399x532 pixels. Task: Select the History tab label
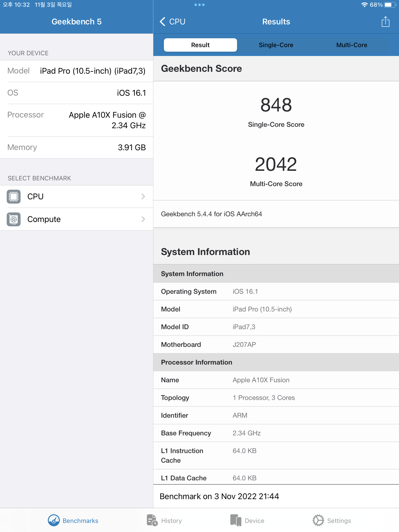tap(172, 521)
